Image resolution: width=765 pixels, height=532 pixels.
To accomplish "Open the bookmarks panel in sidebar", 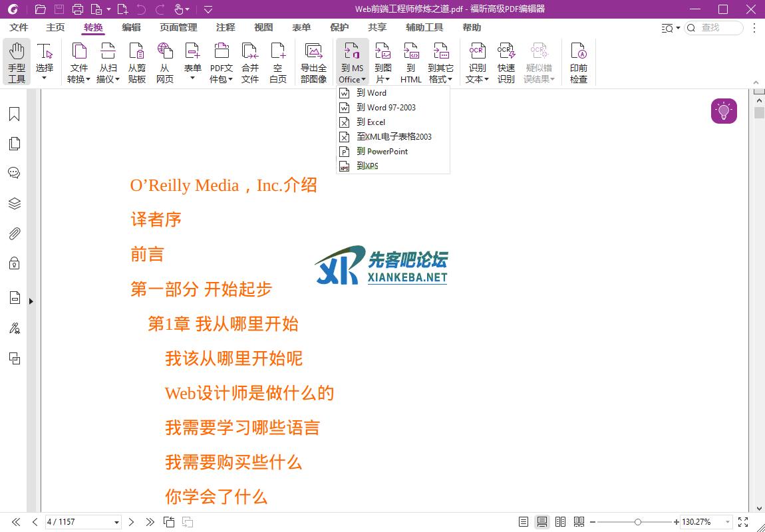I will [x=14, y=114].
